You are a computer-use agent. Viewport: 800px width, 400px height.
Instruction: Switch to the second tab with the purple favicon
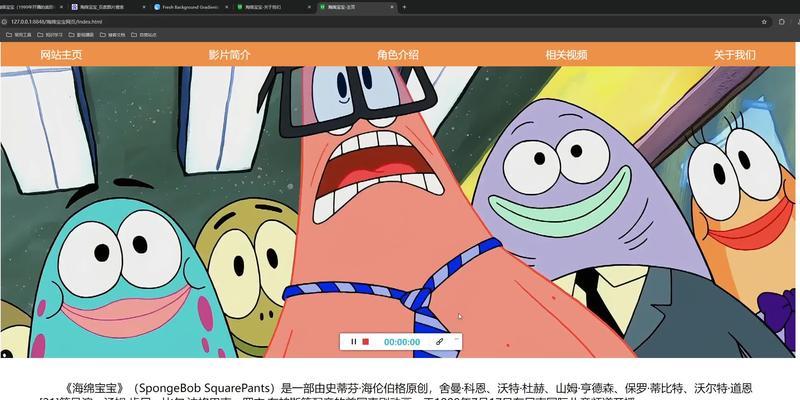click(108, 7)
